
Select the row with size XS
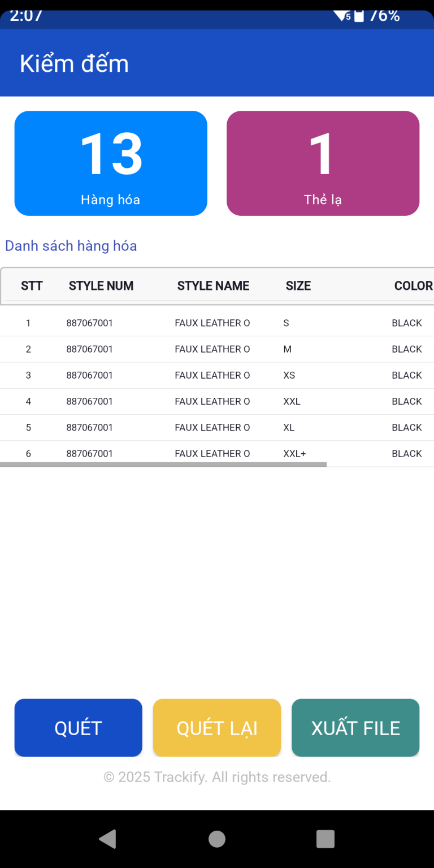(x=217, y=375)
